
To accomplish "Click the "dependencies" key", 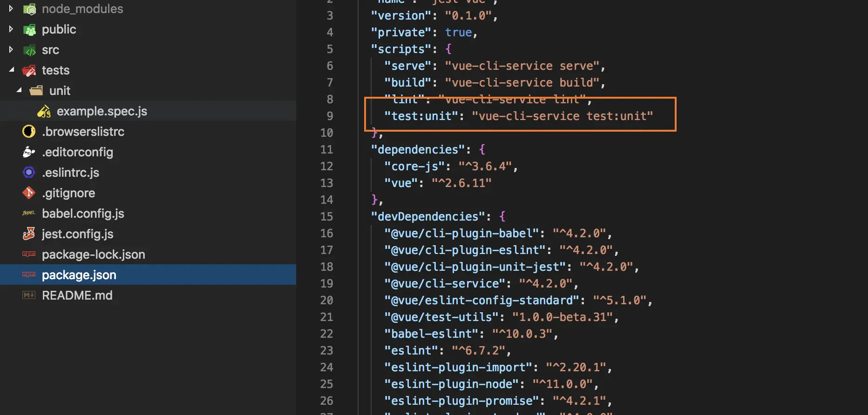I will [418, 149].
